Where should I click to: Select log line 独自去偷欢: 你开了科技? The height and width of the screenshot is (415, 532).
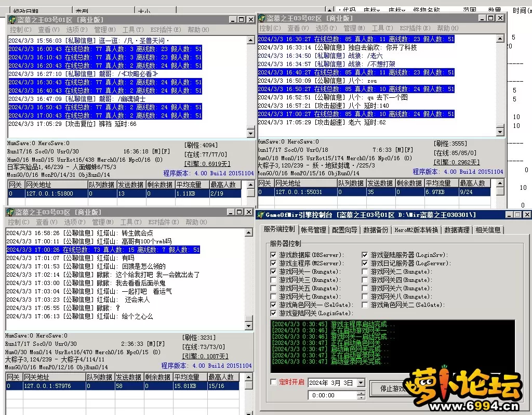338,47
